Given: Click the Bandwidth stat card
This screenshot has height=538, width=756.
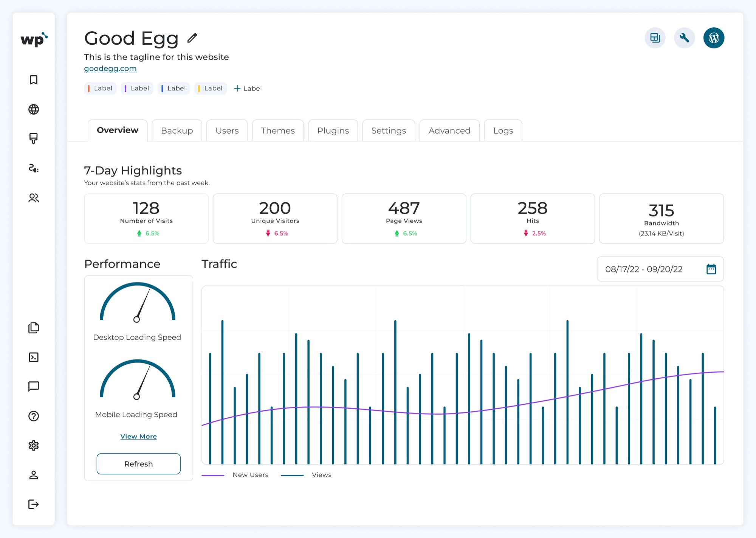Looking at the screenshot, I should 661,219.
